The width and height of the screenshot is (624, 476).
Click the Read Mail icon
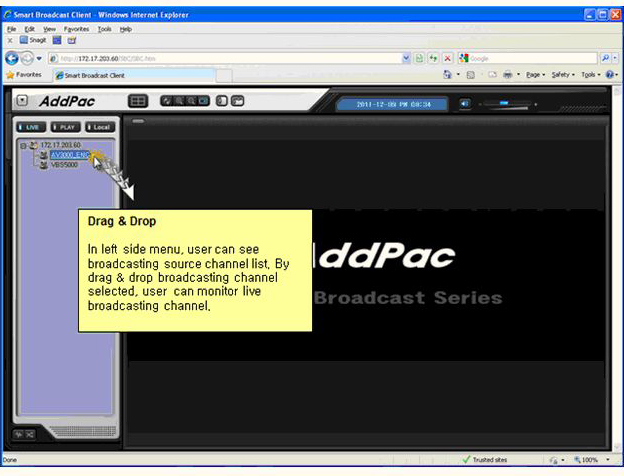click(493, 74)
